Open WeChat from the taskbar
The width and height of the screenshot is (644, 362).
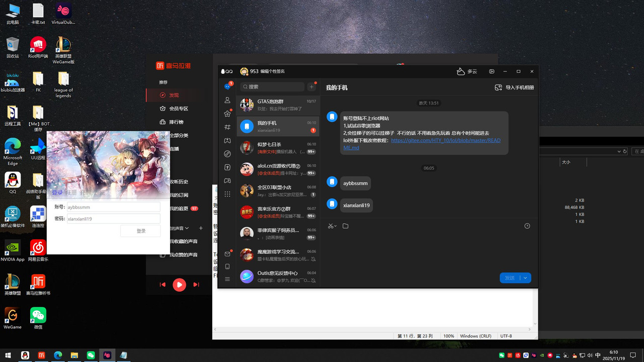pos(91,355)
